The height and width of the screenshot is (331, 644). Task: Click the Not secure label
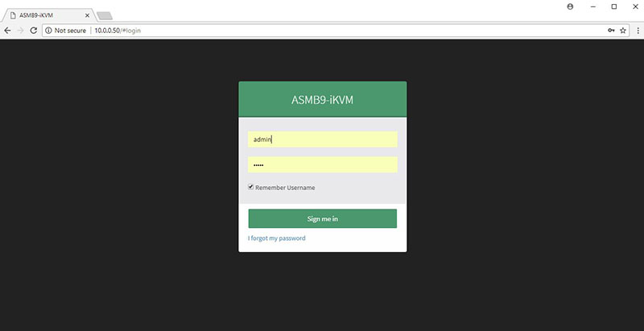pos(70,31)
